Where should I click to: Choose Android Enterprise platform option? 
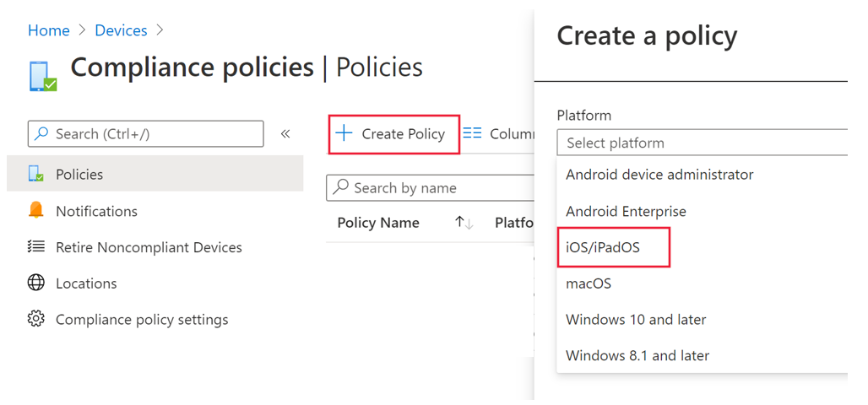coord(626,211)
